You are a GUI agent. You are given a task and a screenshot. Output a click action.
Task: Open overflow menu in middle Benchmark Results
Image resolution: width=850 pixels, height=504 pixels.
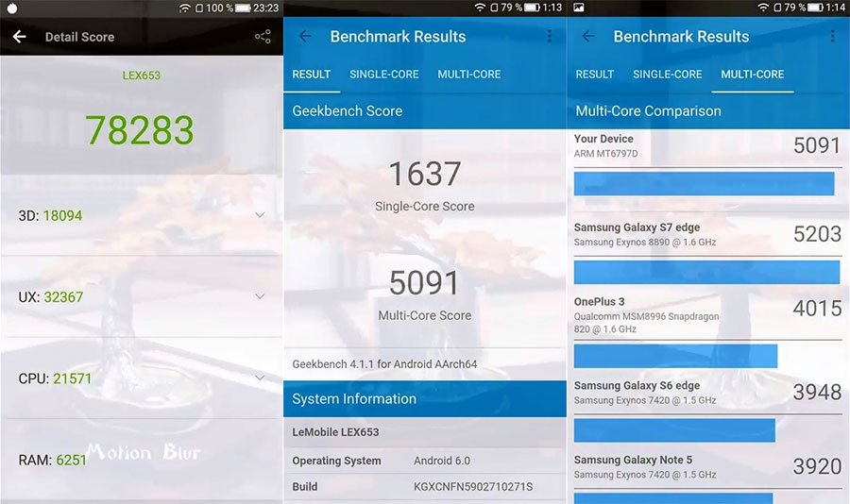click(549, 36)
